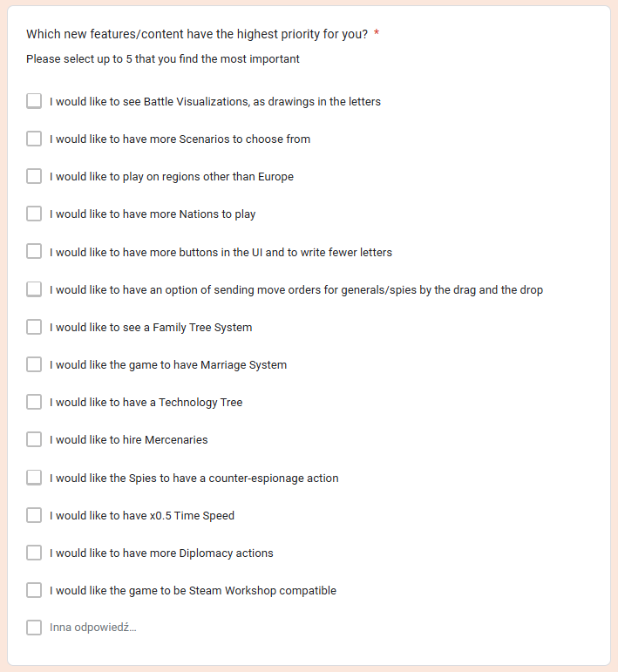The width and height of the screenshot is (618, 672).
Task: Select the Family Tree System checkbox
Action: pos(34,327)
